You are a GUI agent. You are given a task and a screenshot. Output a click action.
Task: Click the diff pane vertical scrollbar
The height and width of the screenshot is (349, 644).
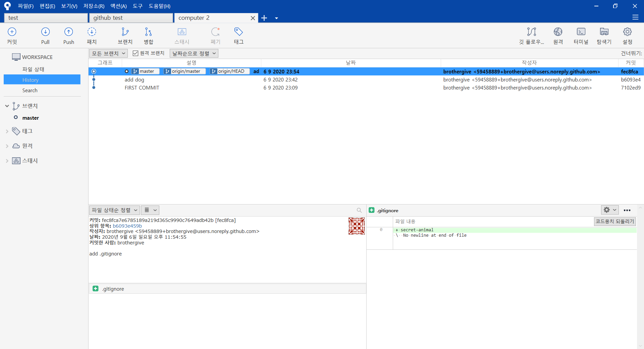(640, 277)
